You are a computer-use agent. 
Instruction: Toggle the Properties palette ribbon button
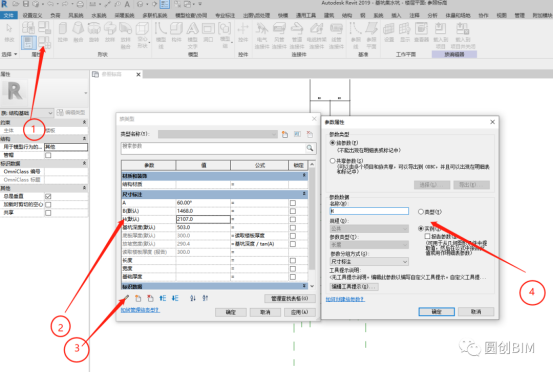[x=29, y=42]
